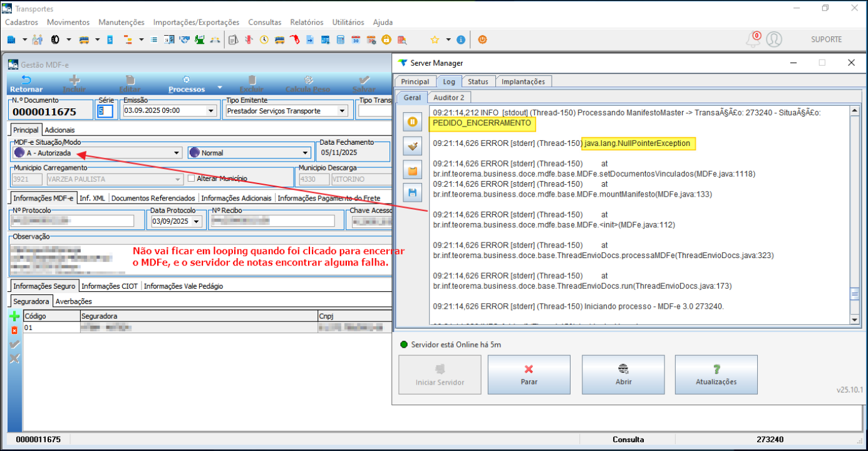868x451 pixels.
Task: Click the Parar server button
Action: 529,374
